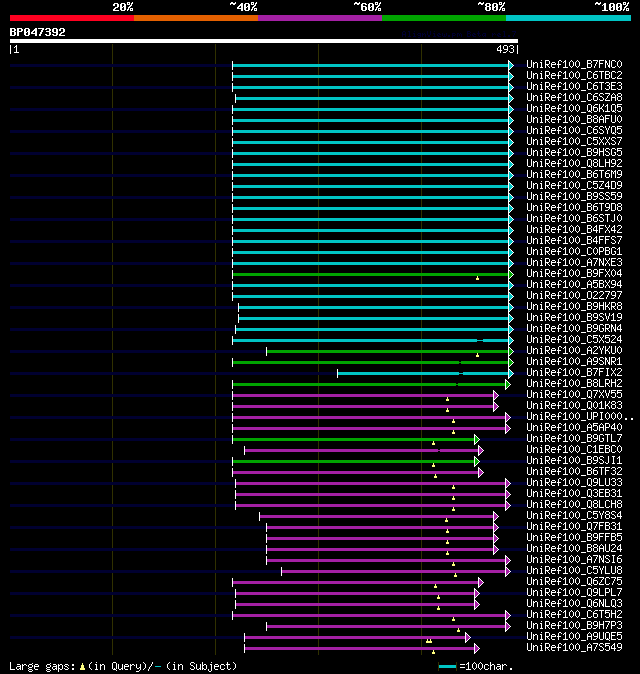Click the green ~80% identity legend segment
The image size is (640, 674).
click(x=444, y=18)
